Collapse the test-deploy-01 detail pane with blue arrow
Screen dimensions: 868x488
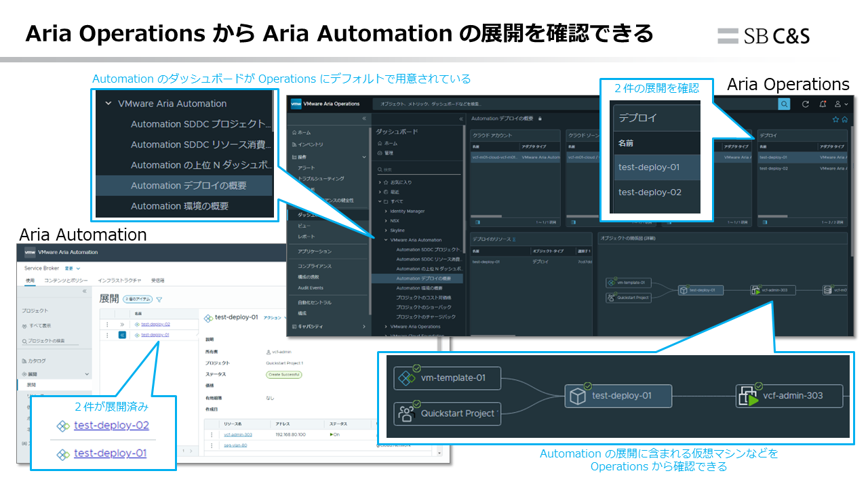123,334
